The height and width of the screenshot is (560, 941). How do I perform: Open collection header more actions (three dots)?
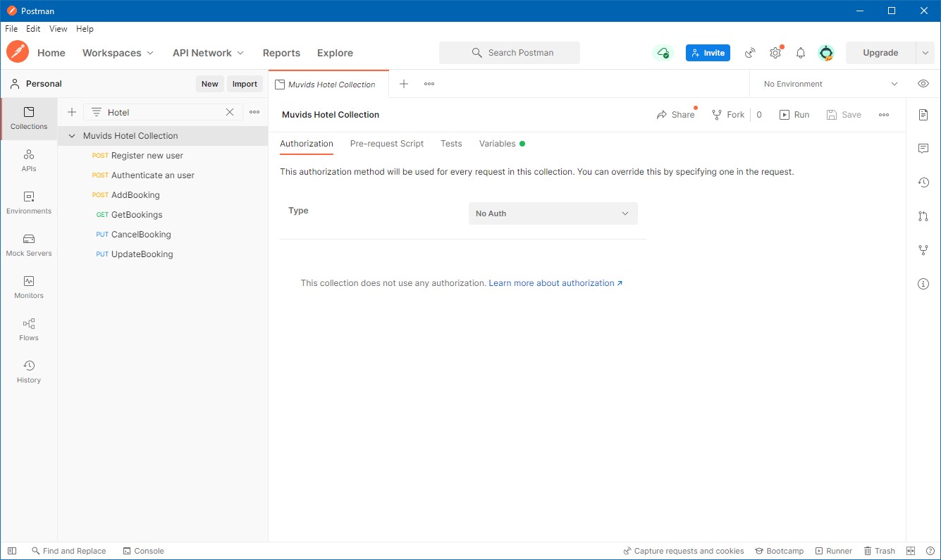884,115
